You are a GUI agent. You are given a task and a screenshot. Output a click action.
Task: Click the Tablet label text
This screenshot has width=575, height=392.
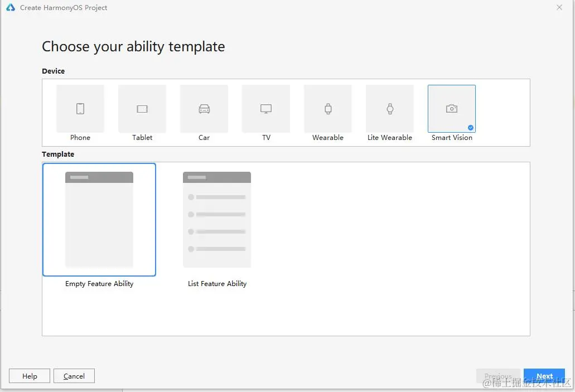[x=142, y=138]
